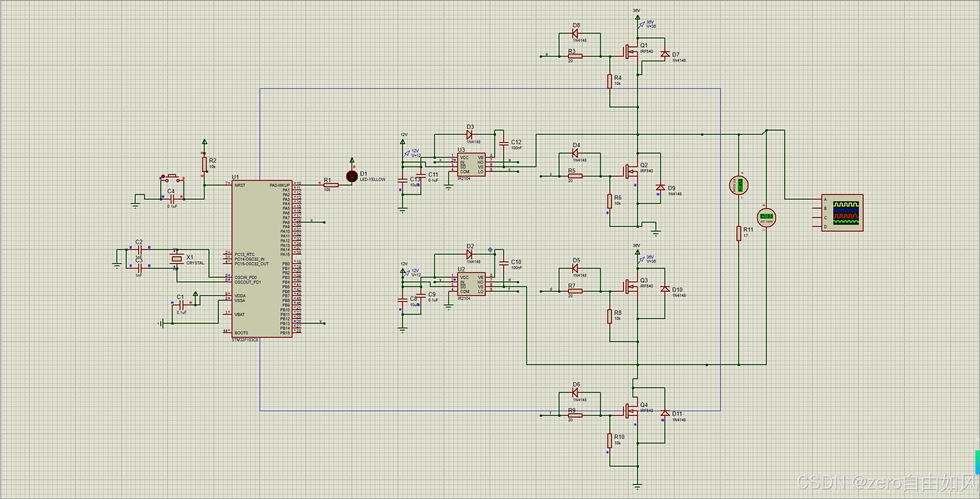Select capacitor C1 near VDDA pin
980x499 pixels.
tap(182, 305)
